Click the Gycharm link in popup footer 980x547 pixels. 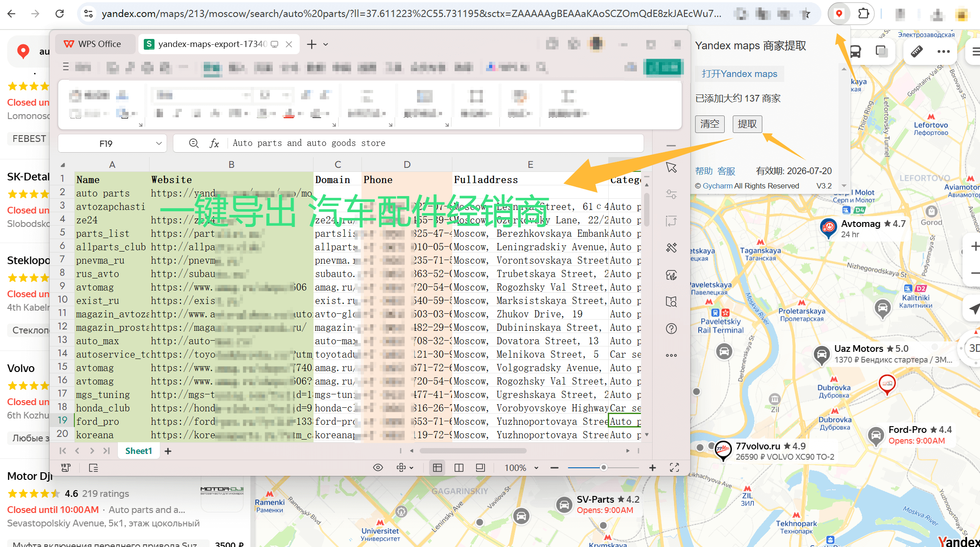(x=718, y=186)
